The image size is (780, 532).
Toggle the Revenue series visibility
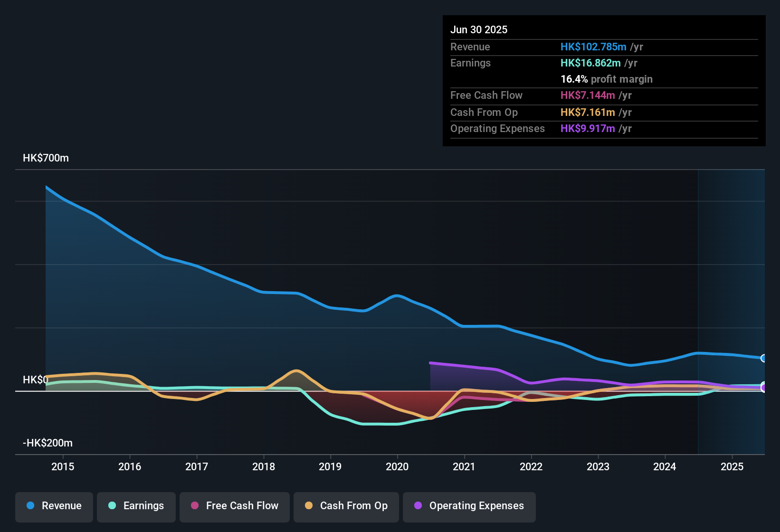pos(54,507)
